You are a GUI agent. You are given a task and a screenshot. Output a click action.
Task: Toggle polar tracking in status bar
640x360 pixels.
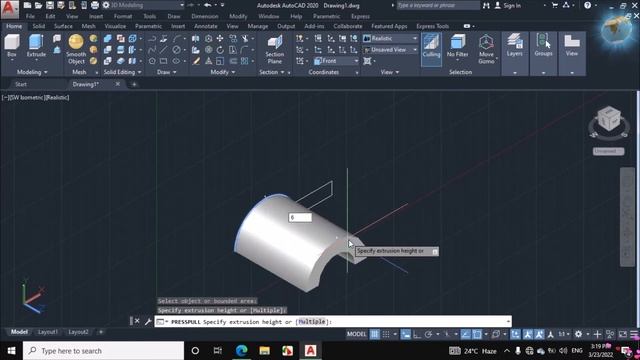(428, 334)
